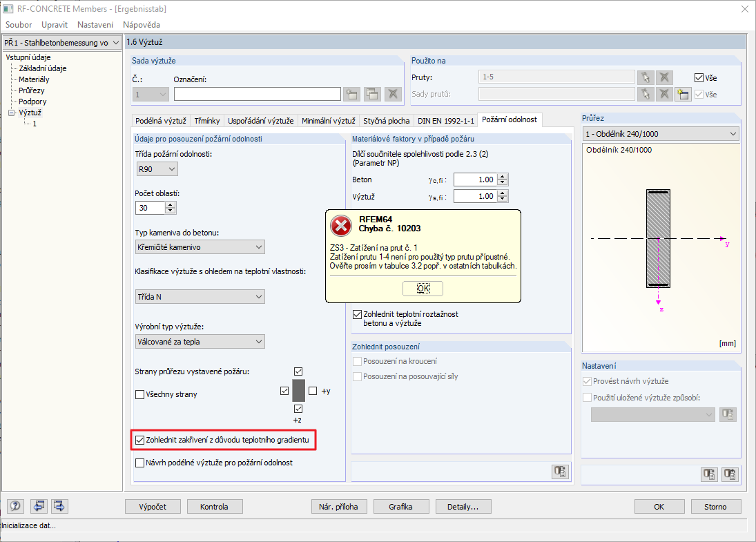Screen dimensions: 756x542
Task: Click the copy reinforcement set icon
Action: tap(372, 93)
